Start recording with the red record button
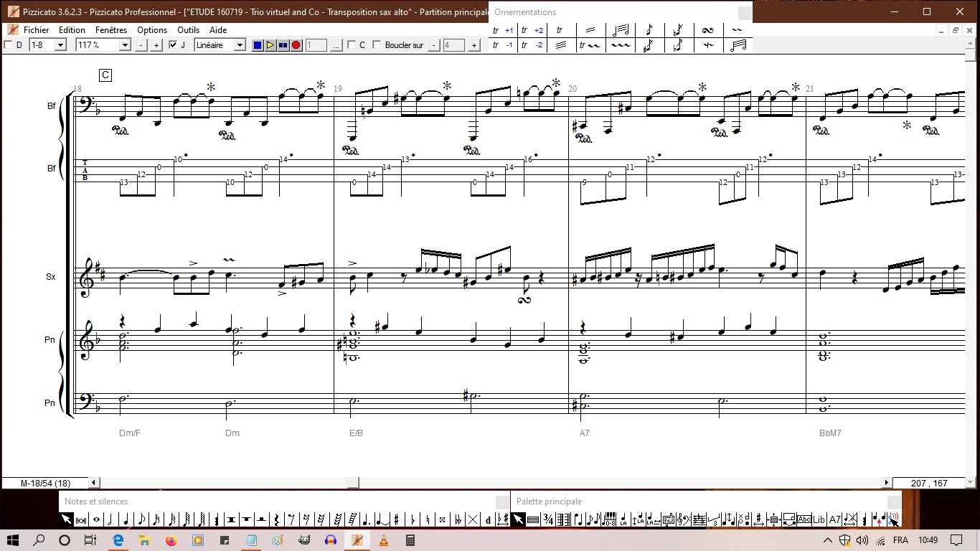Image resolution: width=980 pixels, height=551 pixels. click(296, 45)
